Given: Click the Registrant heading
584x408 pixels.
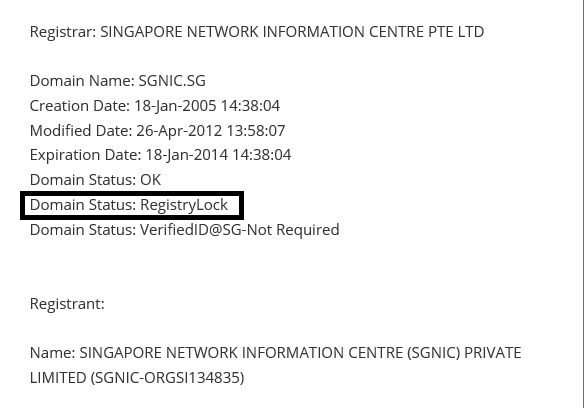Looking at the screenshot, I should click(67, 304).
